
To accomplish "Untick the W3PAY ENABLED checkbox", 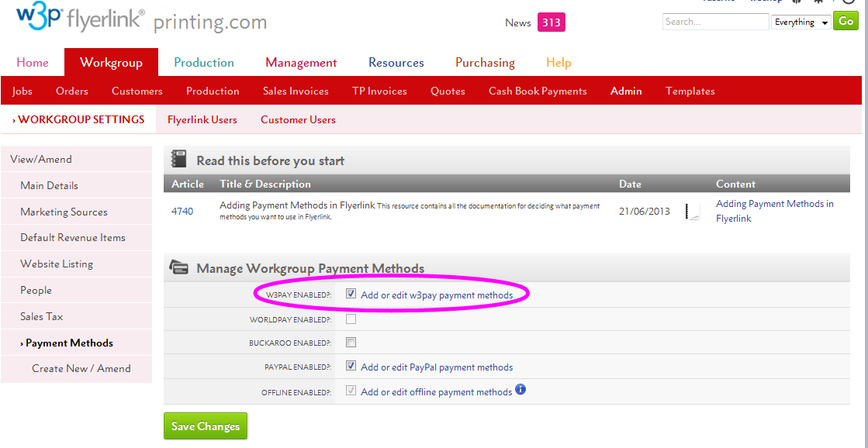I will 351,294.
